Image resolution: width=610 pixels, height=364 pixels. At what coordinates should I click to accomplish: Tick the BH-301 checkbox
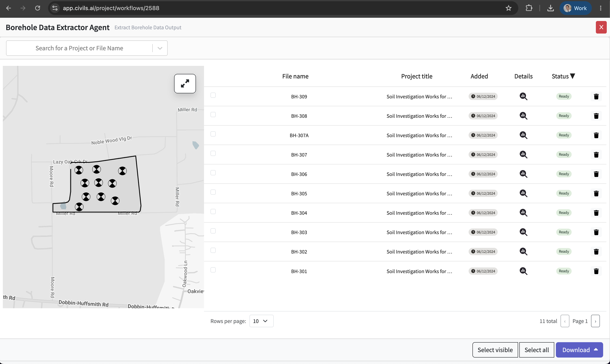pos(213,270)
